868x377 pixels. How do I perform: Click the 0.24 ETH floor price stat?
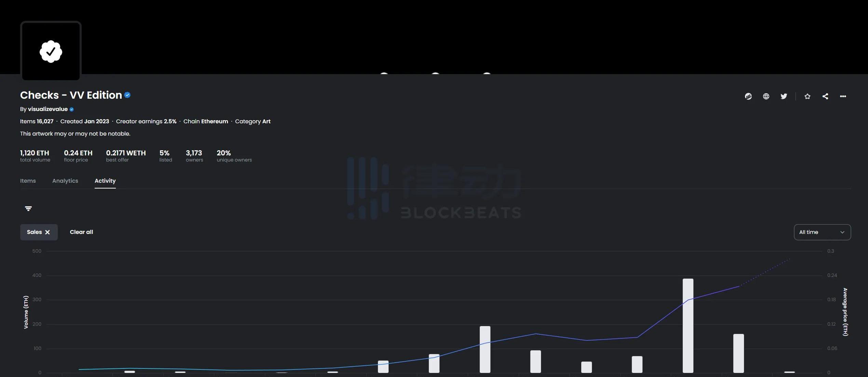(78, 156)
